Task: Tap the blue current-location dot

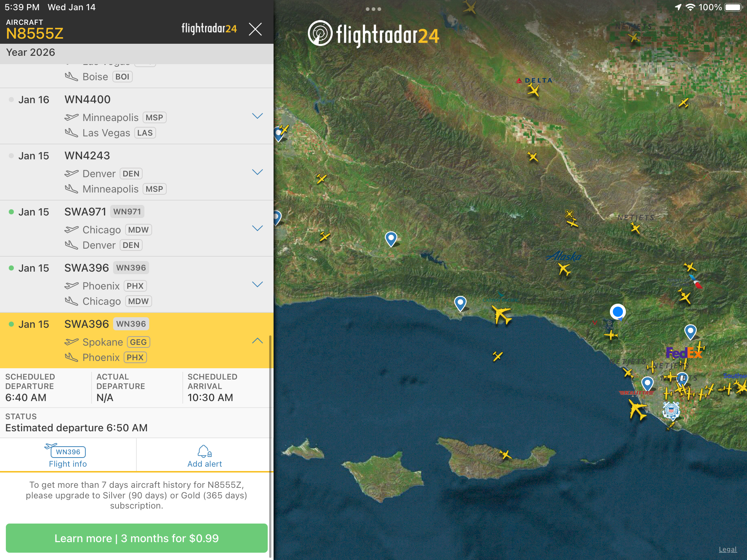Action: click(x=618, y=312)
